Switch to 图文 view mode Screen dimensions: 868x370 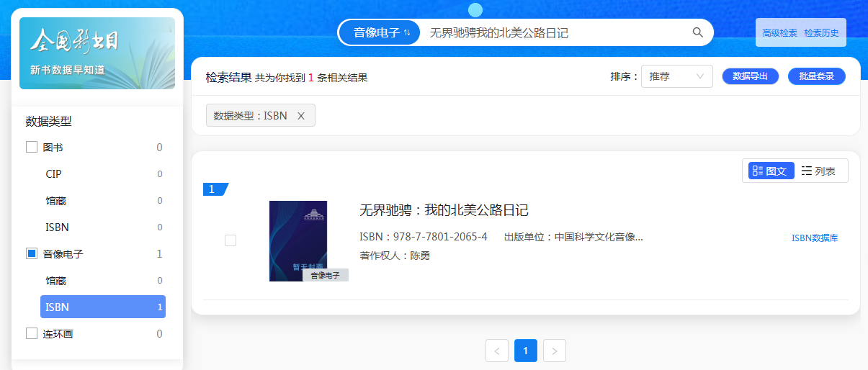(771, 171)
